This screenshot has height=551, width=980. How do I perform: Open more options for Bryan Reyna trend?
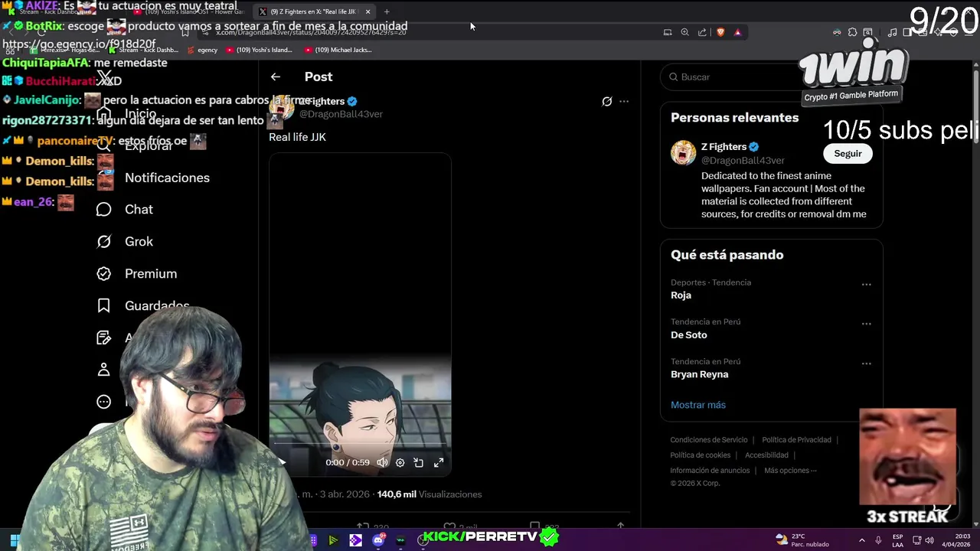866,364
